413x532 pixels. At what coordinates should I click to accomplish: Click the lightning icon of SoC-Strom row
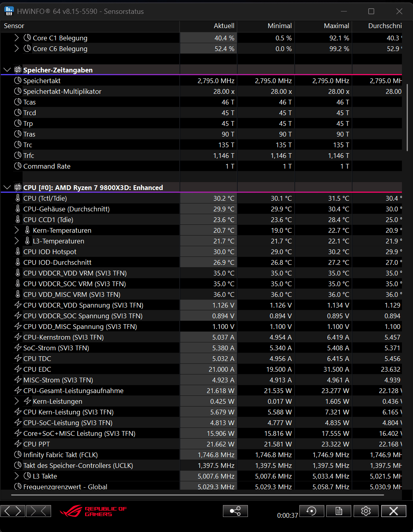[18, 348]
